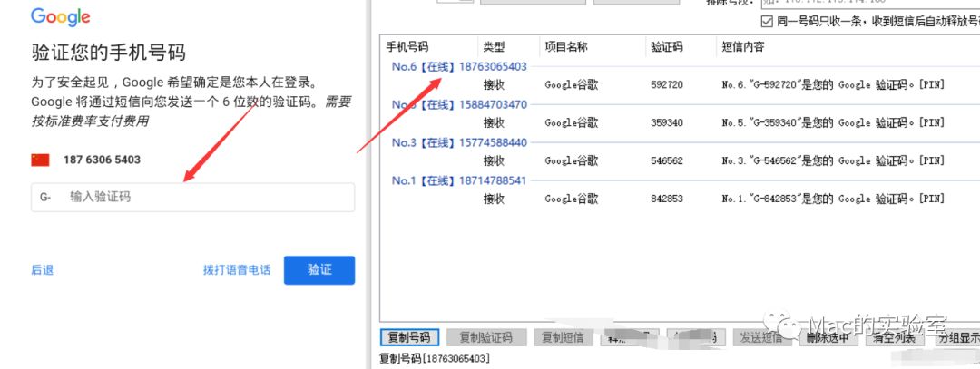Click the 删除选中 button
This screenshot has width=980, height=369.
pyautogui.click(x=828, y=338)
